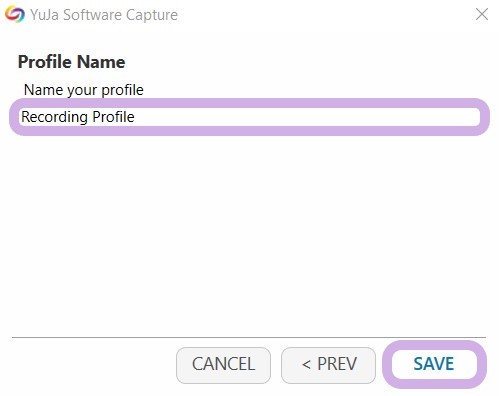Image resolution: width=499 pixels, height=396 pixels.
Task: Click the application icon beside the window title
Action: (x=15, y=14)
